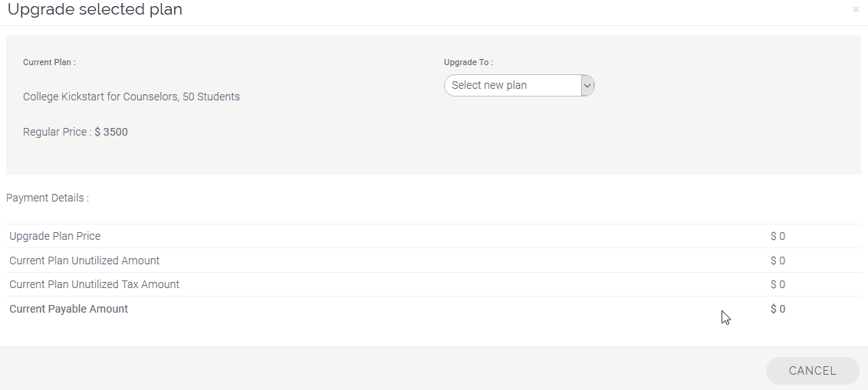Click the Upgrade Plan Price $ 0 value
The width and height of the screenshot is (868, 390).
click(x=778, y=236)
